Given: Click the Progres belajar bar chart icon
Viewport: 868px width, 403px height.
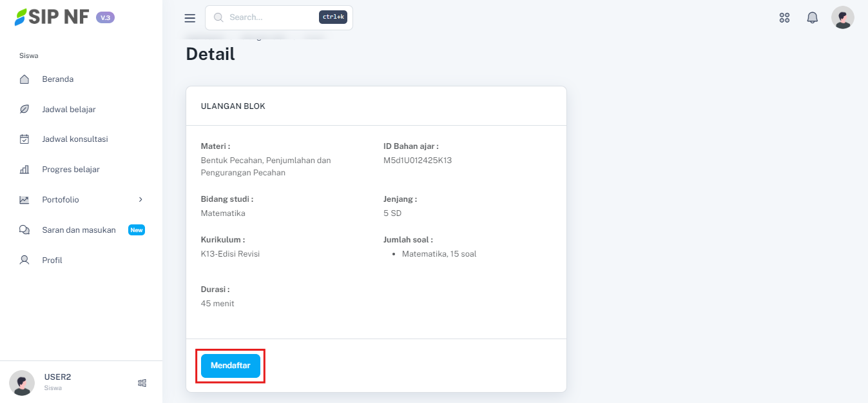Looking at the screenshot, I should (24, 170).
